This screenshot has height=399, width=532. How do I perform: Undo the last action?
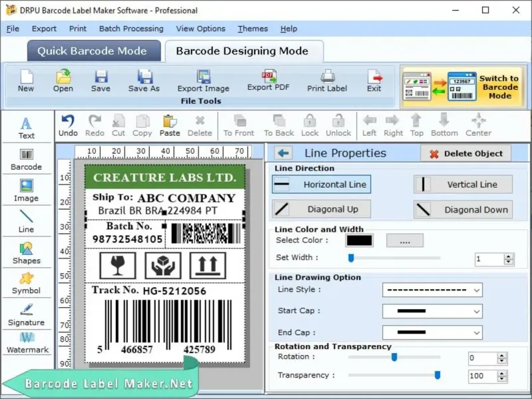[68, 126]
